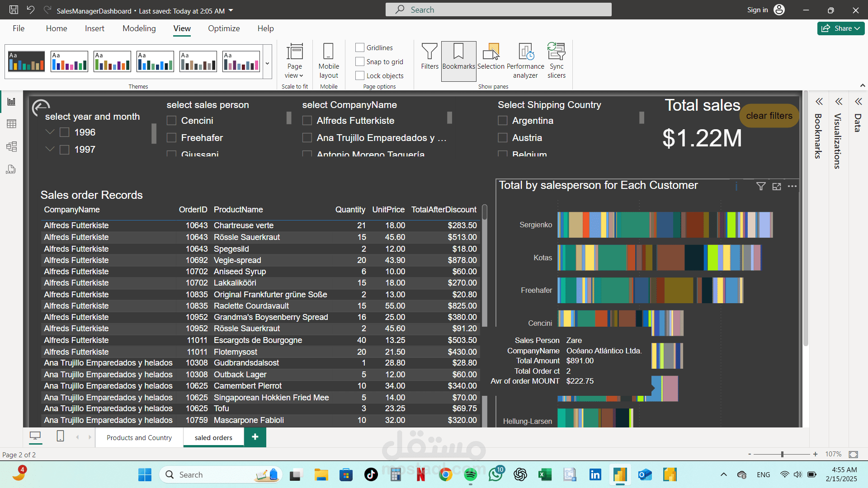Image resolution: width=868 pixels, height=488 pixels.
Task: Launch Performance analyzer
Action: pos(525,61)
